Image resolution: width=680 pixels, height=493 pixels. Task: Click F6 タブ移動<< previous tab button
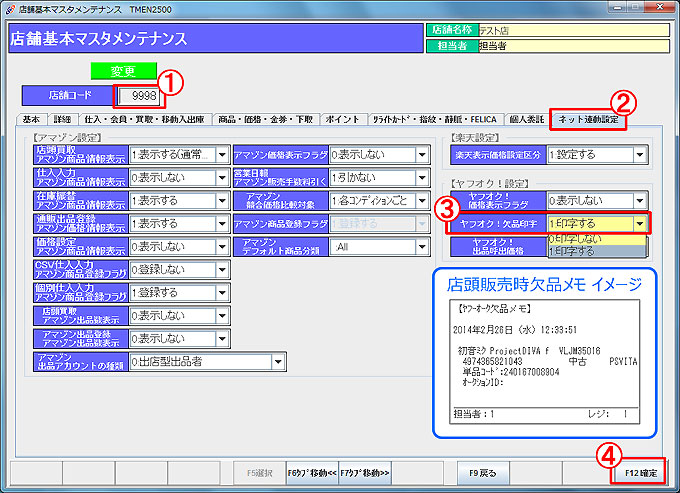pyautogui.click(x=311, y=469)
